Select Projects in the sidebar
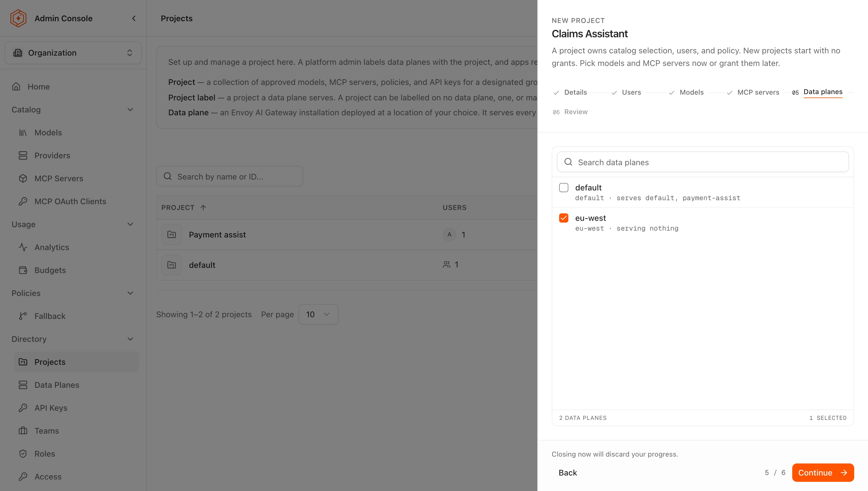The height and width of the screenshot is (491, 868). (77, 362)
